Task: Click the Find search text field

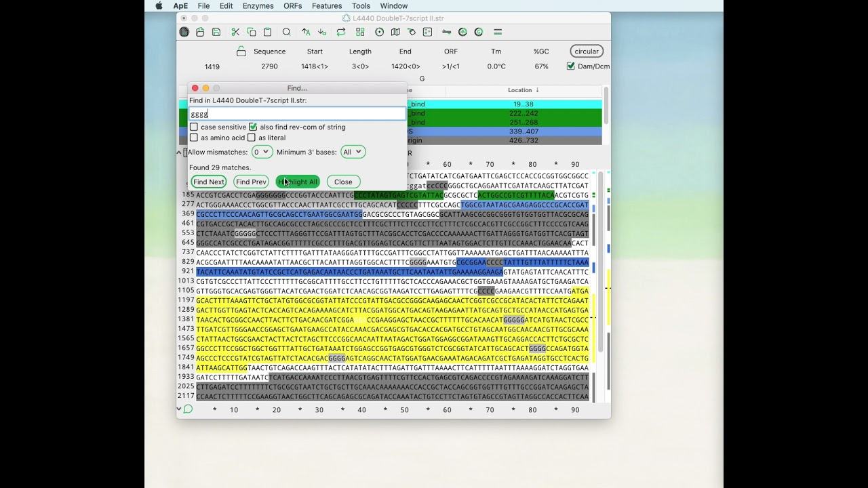Action: pyautogui.click(x=297, y=114)
